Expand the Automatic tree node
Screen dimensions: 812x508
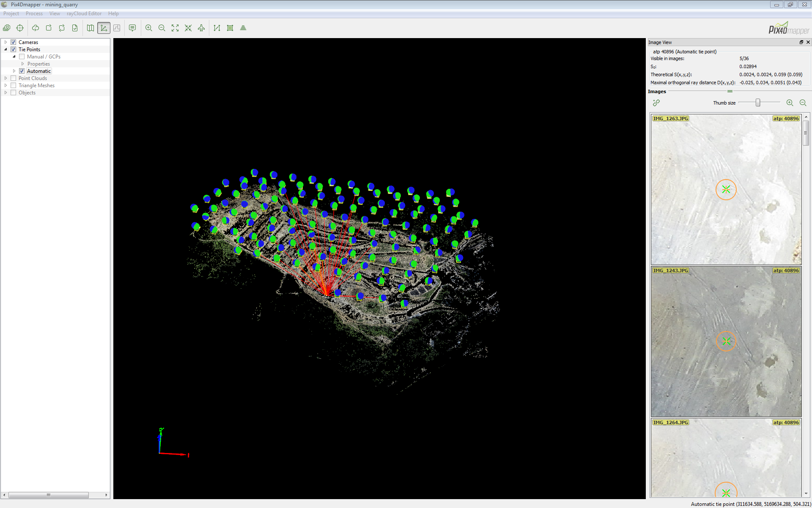[x=14, y=71]
